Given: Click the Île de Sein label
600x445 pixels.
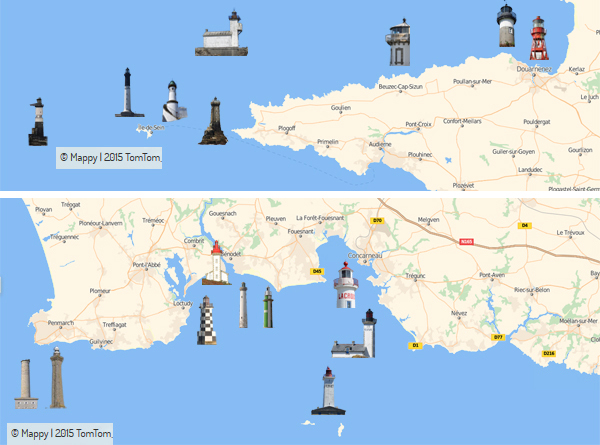Looking at the screenshot, I should coord(152,127).
